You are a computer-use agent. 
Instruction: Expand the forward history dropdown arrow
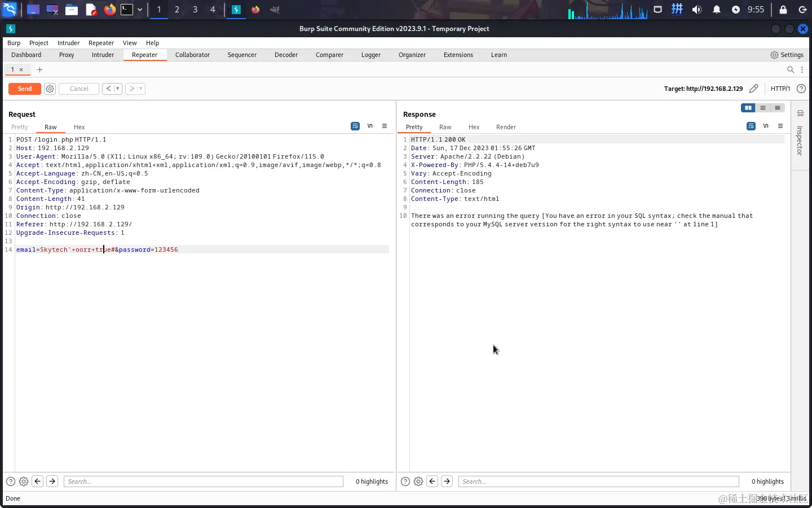pyautogui.click(x=141, y=89)
